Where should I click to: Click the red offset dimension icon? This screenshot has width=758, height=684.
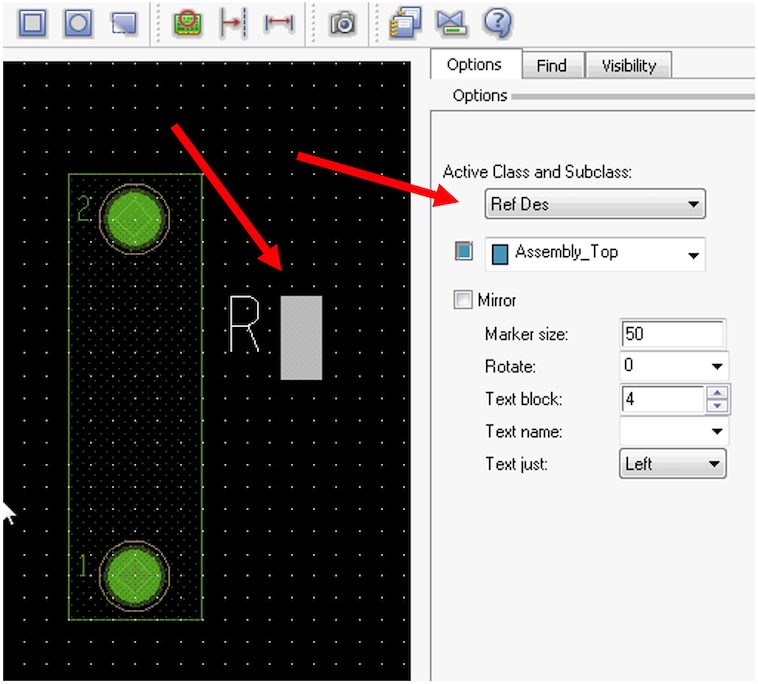pyautogui.click(x=232, y=23)
